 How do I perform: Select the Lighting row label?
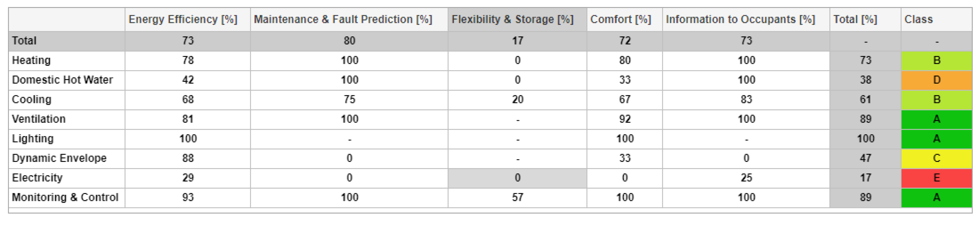pyautogui.click(x=33, y=139)
